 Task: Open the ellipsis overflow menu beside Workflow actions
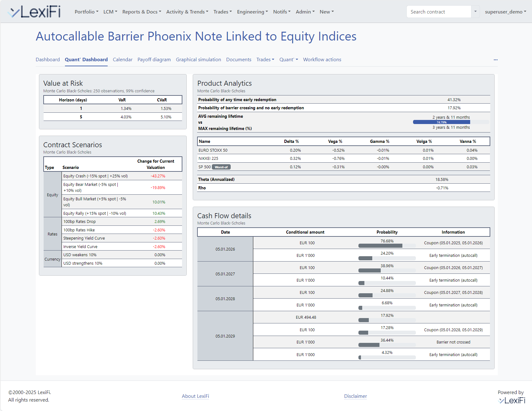pos(495,60)
